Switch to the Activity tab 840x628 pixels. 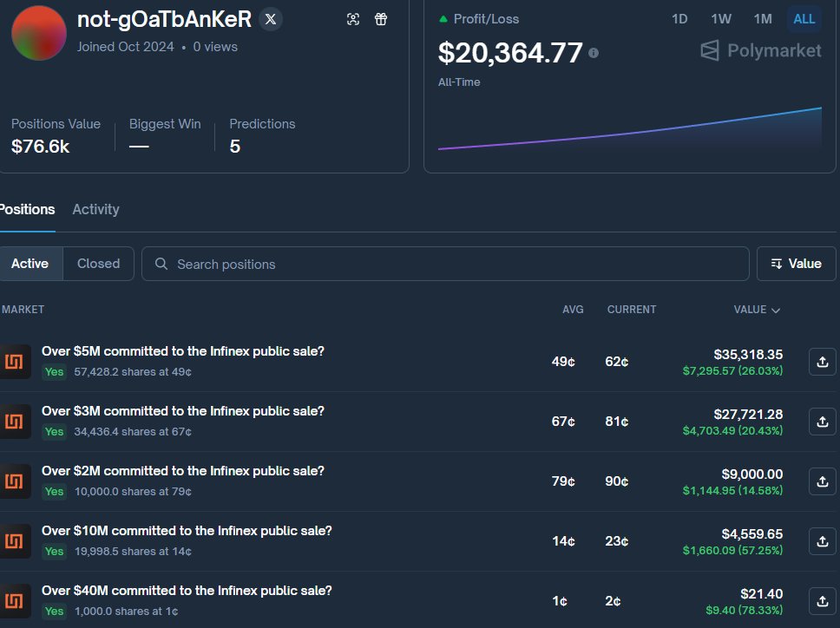(96, 209)
